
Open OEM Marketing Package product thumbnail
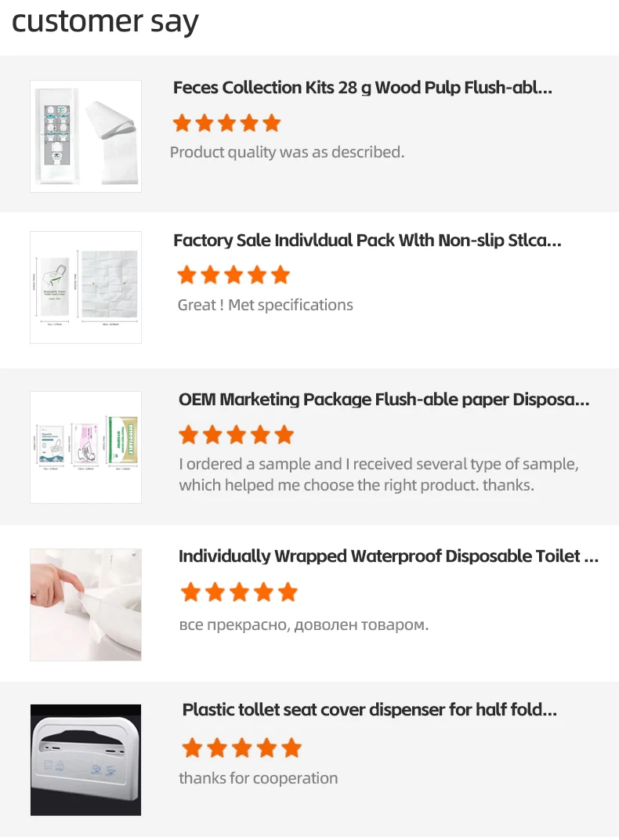(x=85, y=447)
